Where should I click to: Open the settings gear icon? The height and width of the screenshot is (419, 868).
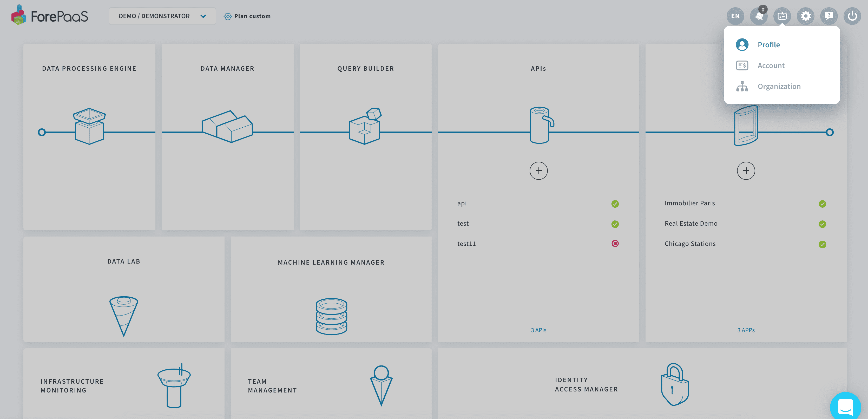pyautogui.click(x=805, y=16)
